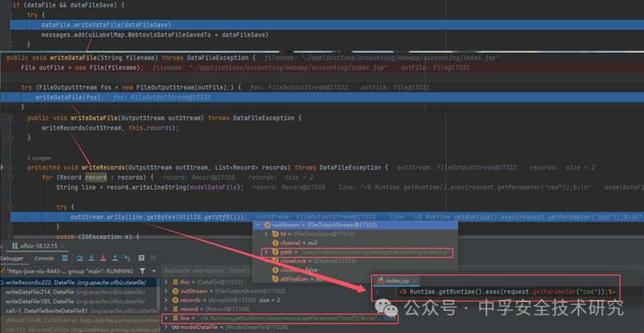Select the writeDataFile:185 stack frame
Viewport: 644px width, 333px height.
pyautogui.click(x=79, y=301)
